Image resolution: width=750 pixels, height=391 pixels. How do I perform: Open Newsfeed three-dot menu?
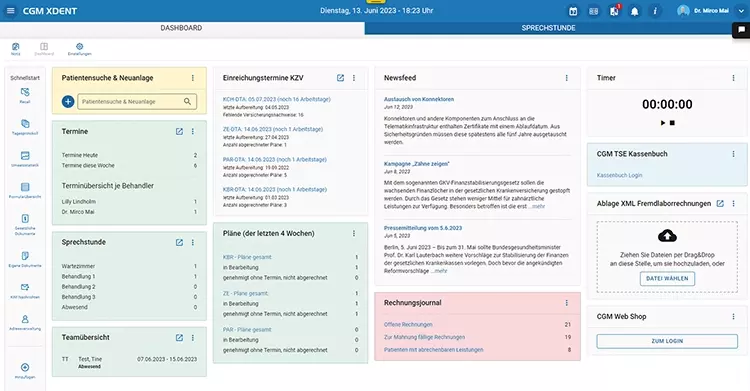coord(567,78)
